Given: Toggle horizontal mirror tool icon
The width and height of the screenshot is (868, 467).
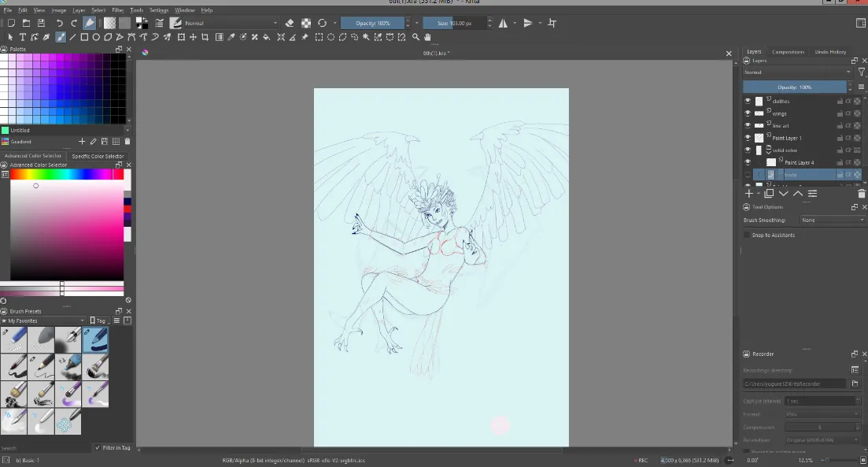Looking at the screenshot, I should 503,23.
